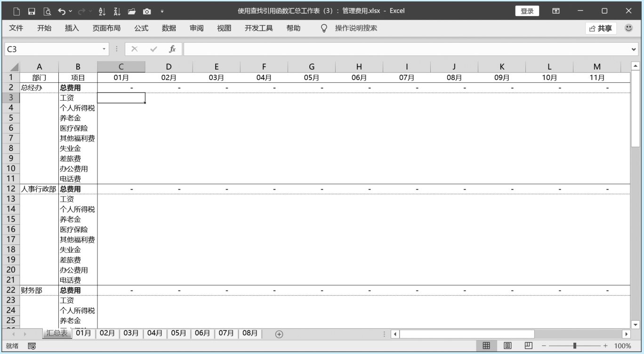Open the 公式 ribbon tab

141,28
